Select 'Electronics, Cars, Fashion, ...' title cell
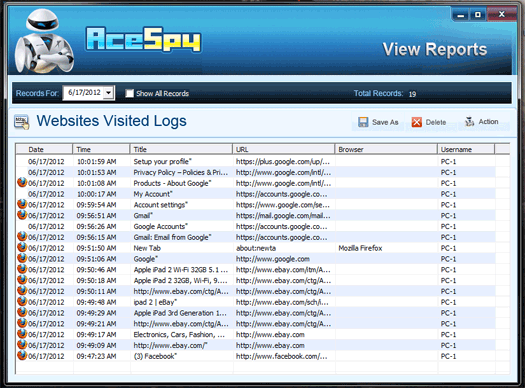Image resolution: width=525 pixels, height=388 pixels. click(x=179, y=334)
